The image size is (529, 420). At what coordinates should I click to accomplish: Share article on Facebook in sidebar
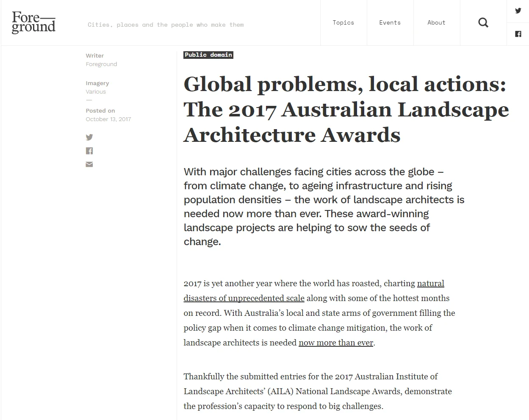pyautogui.click(x=89, y=151)
